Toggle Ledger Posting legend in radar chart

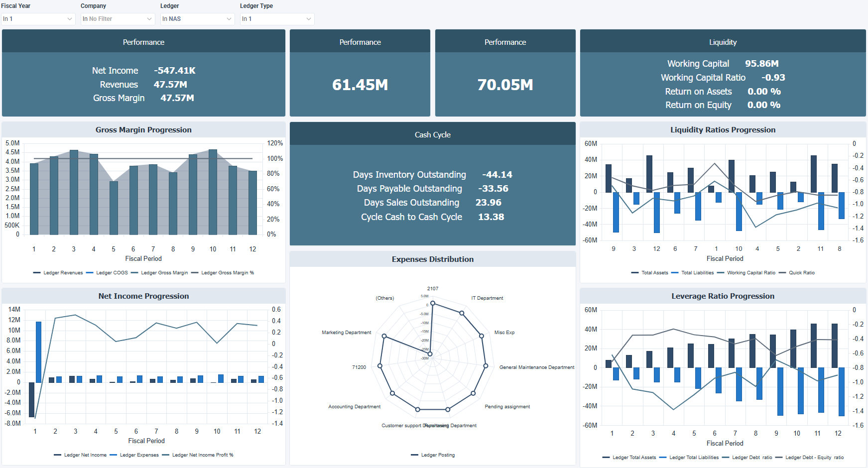tap(433, 455)
